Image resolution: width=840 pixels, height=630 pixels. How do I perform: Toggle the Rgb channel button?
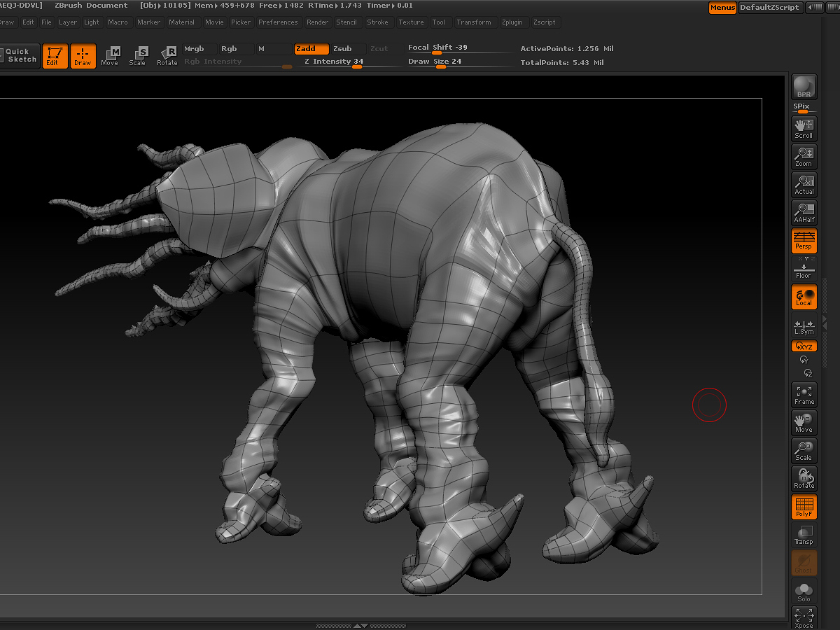pos(236,49)
